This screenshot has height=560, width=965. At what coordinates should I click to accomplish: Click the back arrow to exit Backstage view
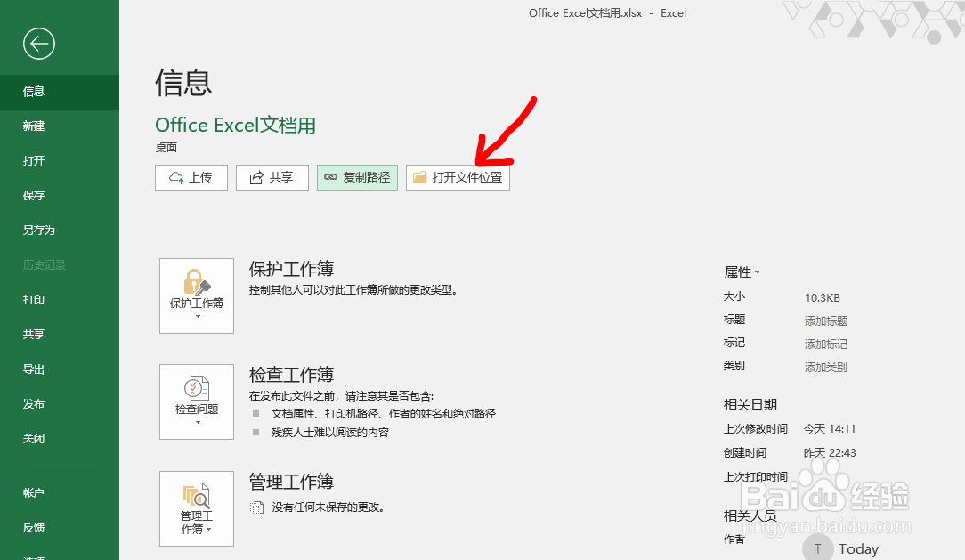pyautogui.click(x=38, y=43)
